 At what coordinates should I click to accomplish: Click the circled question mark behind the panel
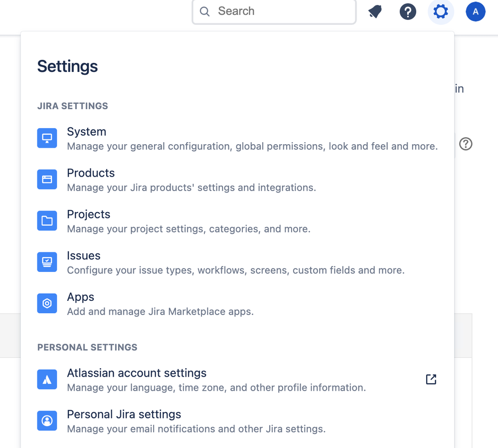(x=466, y=144)
